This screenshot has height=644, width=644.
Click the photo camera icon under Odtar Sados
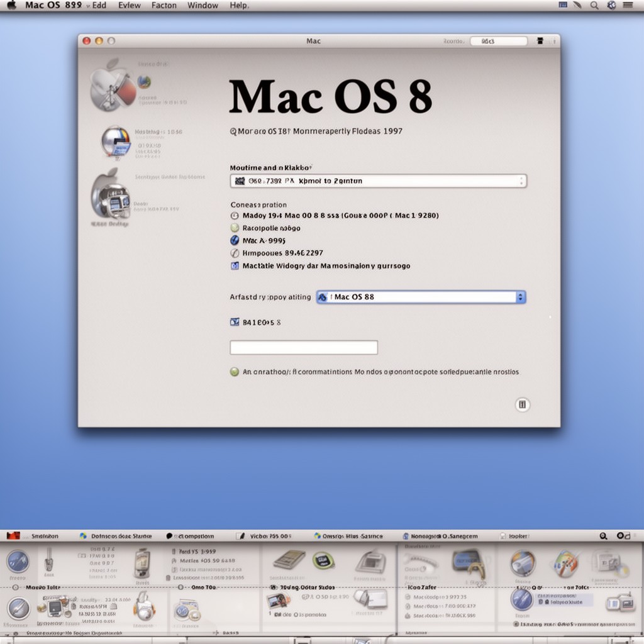tap(278, 601)
